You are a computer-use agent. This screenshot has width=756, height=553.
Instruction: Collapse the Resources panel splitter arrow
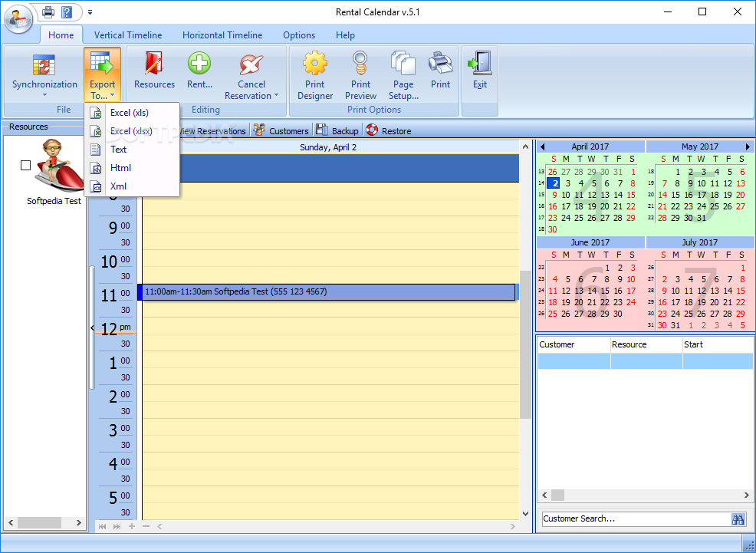click(92, 328)
